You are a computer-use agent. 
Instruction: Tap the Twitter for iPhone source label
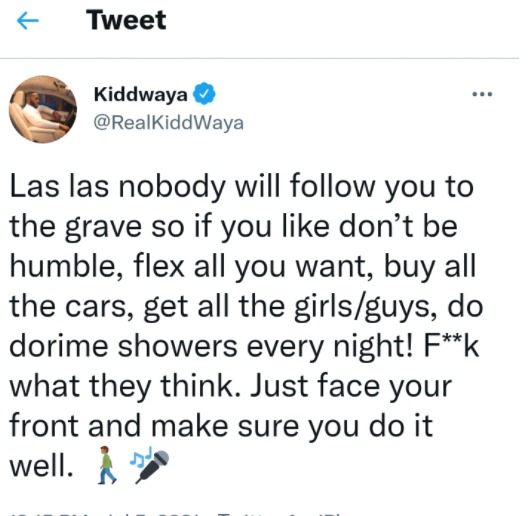(x=281, y=514)
